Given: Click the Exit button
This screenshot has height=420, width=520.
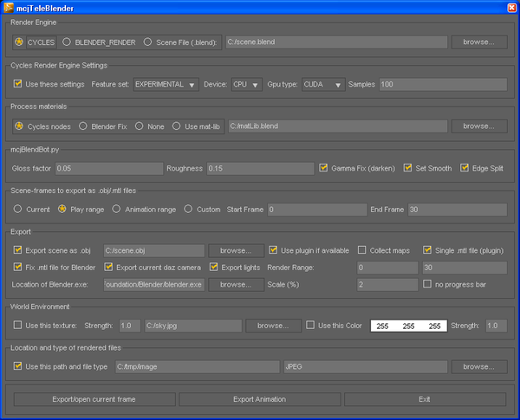Looking at the screenshot, I should [x=425, y=399].
